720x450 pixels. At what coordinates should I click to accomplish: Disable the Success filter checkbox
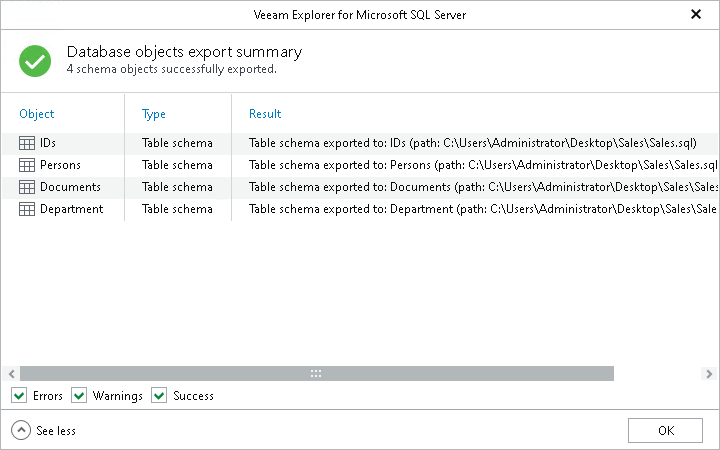point(159,395)
